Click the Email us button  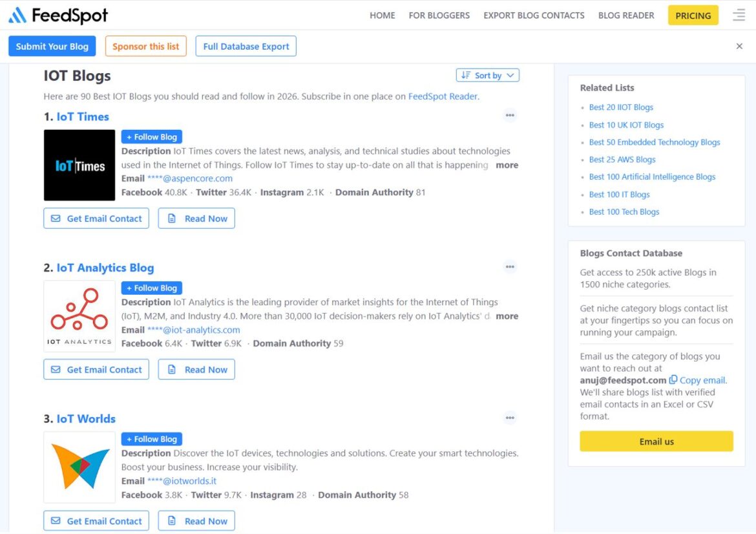coord(655,441)
